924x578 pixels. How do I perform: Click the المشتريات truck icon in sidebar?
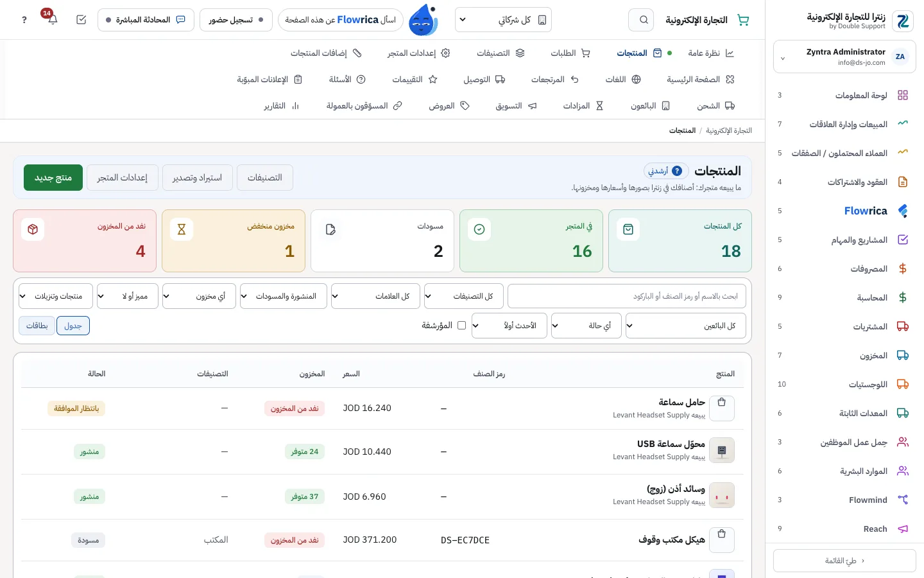[x=903, y=326]
